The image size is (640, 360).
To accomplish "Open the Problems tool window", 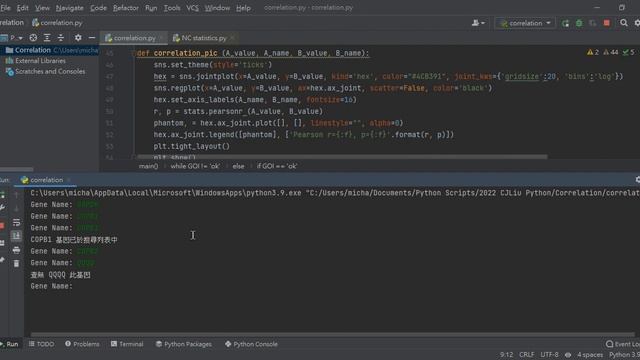I will pyautogui.click(x=82, y=344).
